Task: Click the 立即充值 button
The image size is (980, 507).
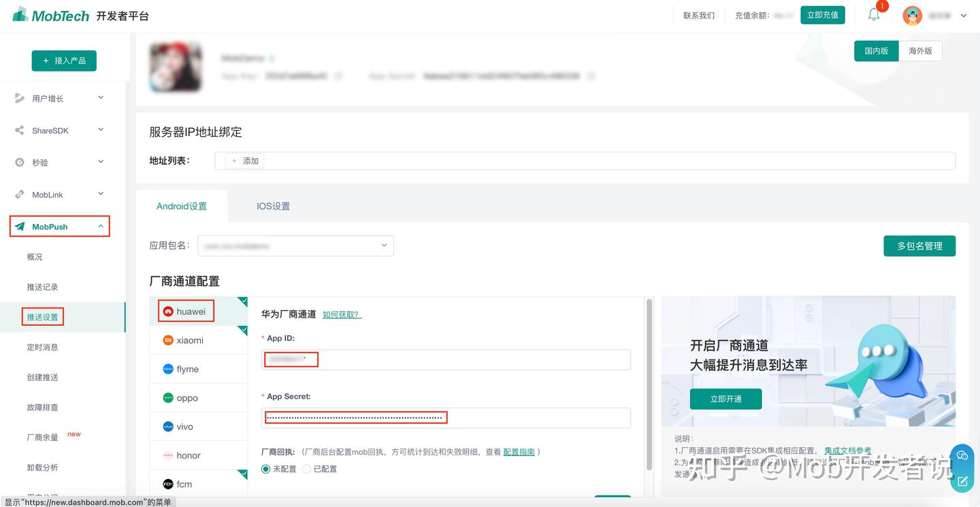Action: tap(823, 15)
